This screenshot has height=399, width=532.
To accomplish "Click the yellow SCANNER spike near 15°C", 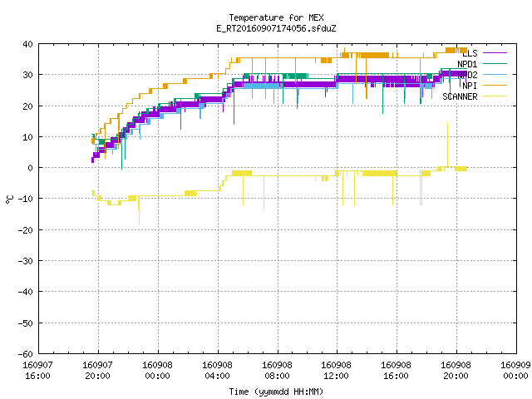I will coord(447,144).
